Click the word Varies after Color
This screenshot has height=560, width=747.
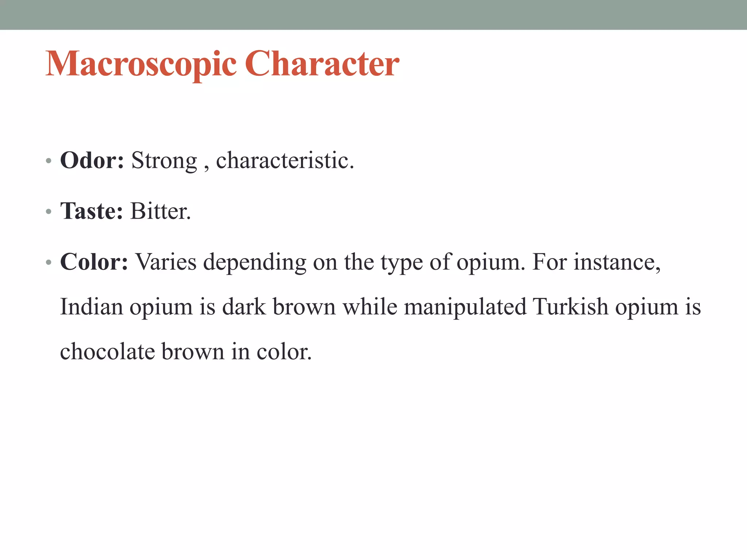[x=166, y=262]
